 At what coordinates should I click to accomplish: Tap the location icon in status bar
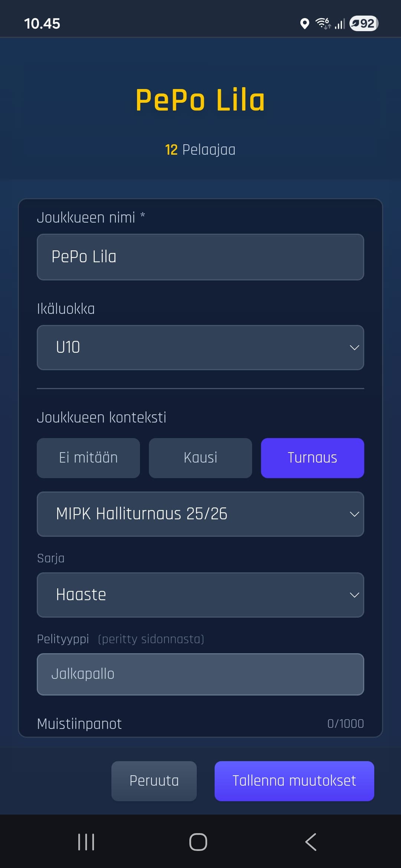click(x=304, y=24)
